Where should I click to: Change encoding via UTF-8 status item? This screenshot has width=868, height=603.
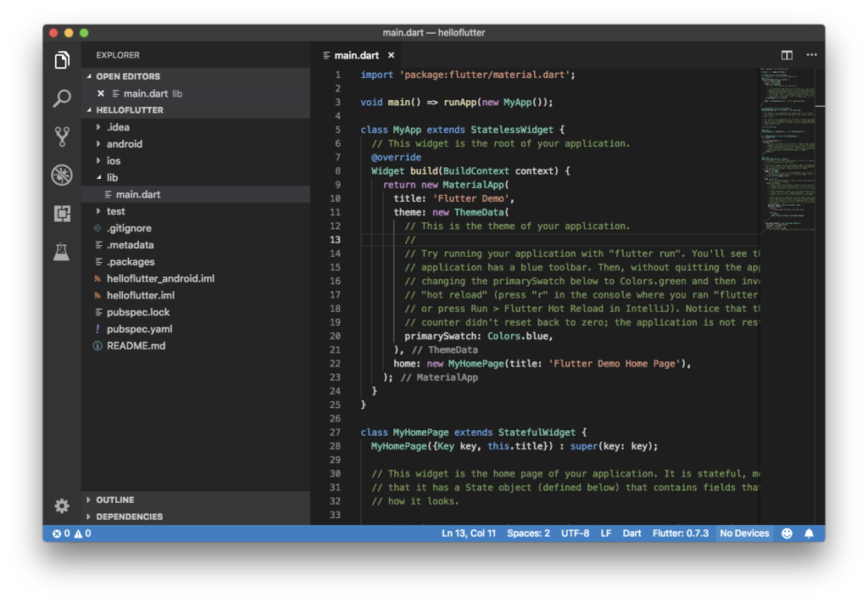click(x=575, y=533)
